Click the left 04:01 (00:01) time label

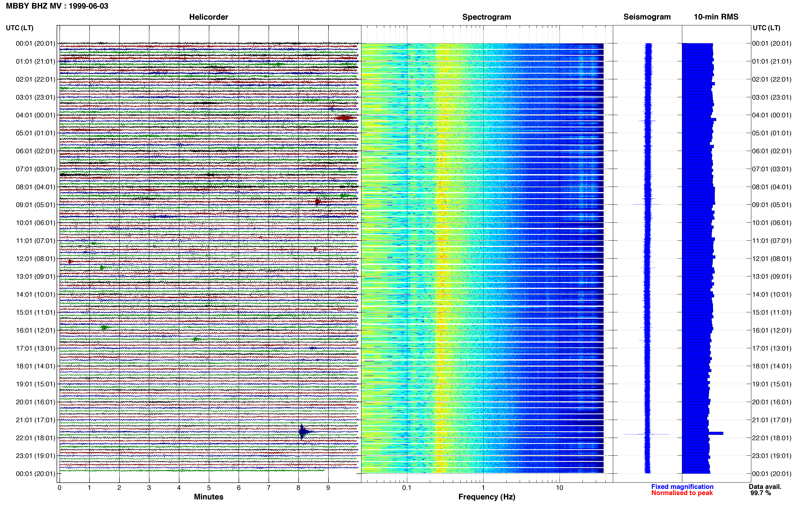(x=35, y=115)
